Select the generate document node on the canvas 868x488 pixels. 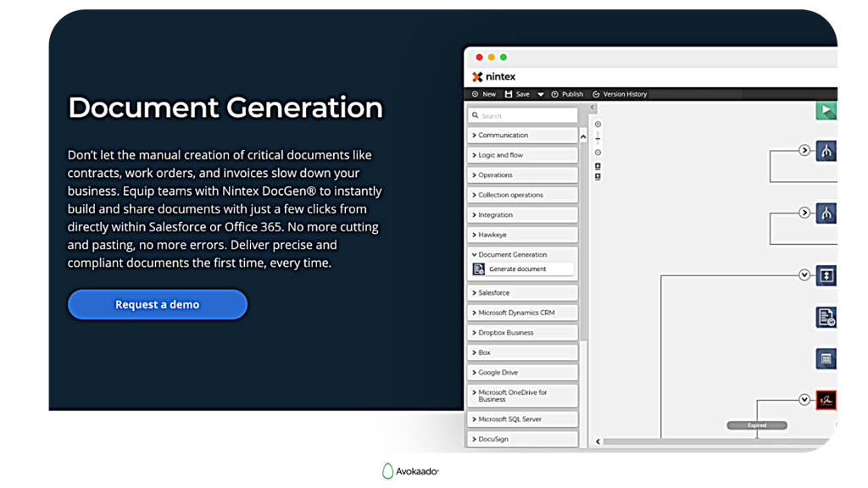click(826, 317)
